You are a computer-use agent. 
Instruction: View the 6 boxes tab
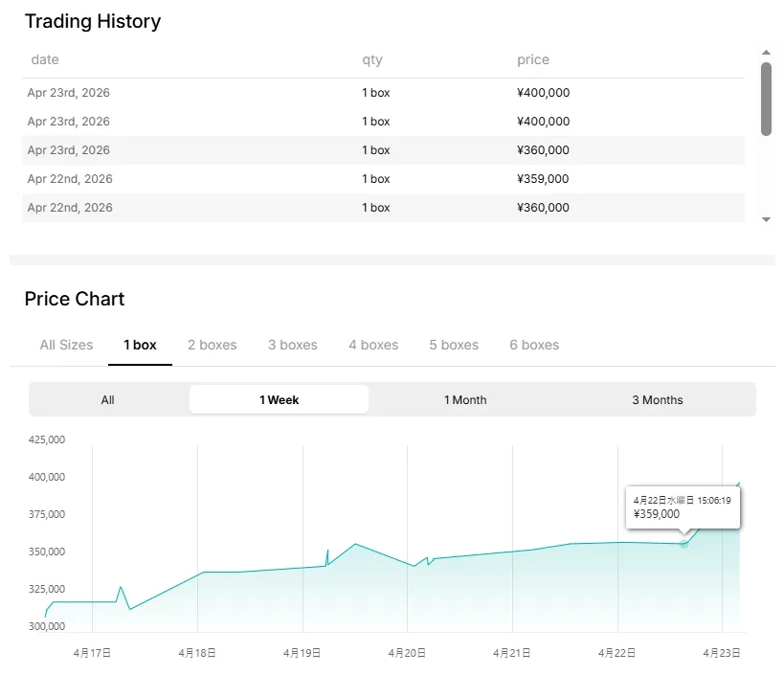[534, 345]
